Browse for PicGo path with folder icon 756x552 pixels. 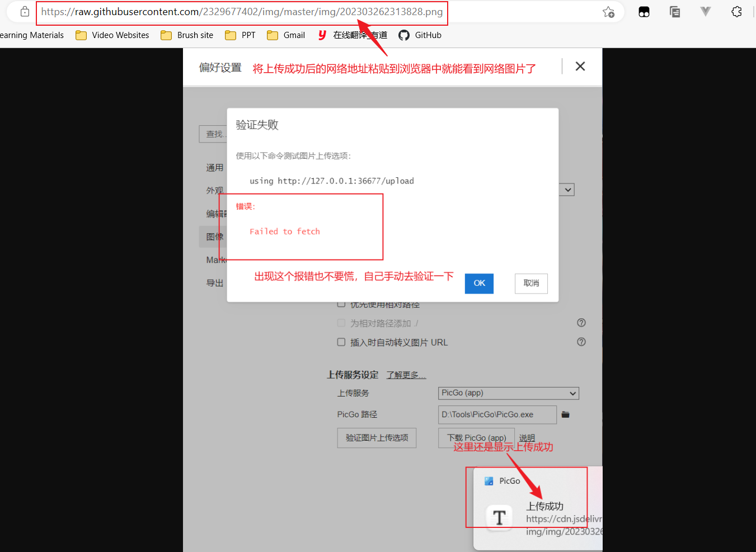(x=566, y=414)
